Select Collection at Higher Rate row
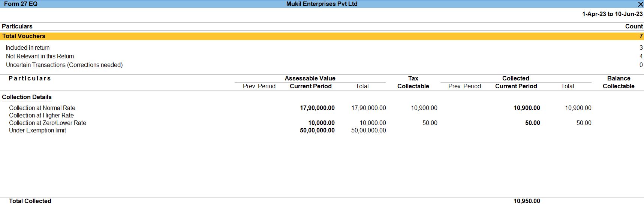The height and width of the screenshot is (205, 644). tap(322, 115)
